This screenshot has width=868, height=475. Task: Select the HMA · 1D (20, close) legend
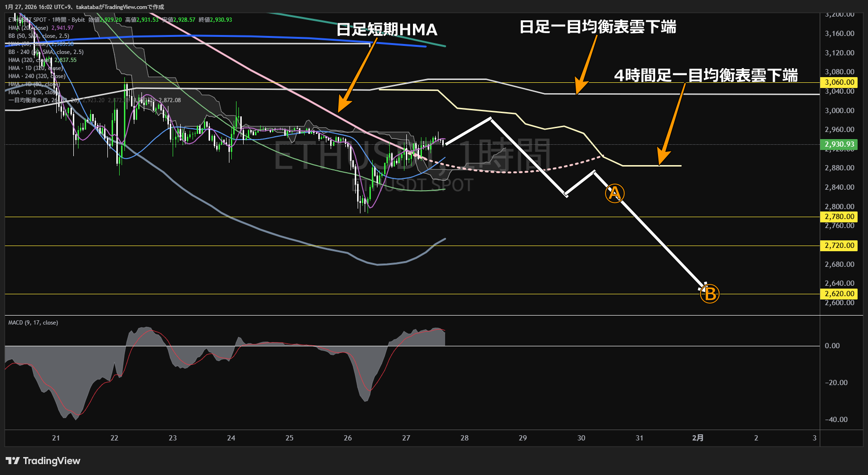click(x=34, y=92)
